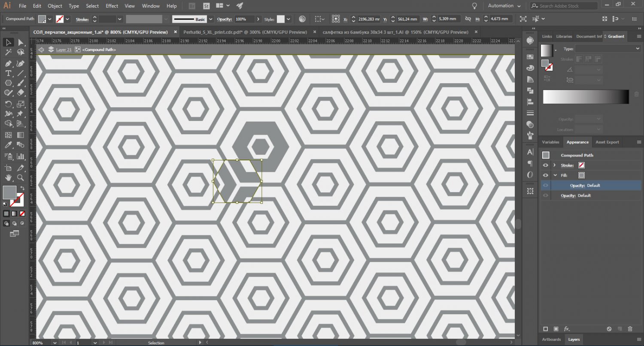Open the Opacity dropdown in control bar
This screenshot has height=346, width=644.
(x=258, y=19)
